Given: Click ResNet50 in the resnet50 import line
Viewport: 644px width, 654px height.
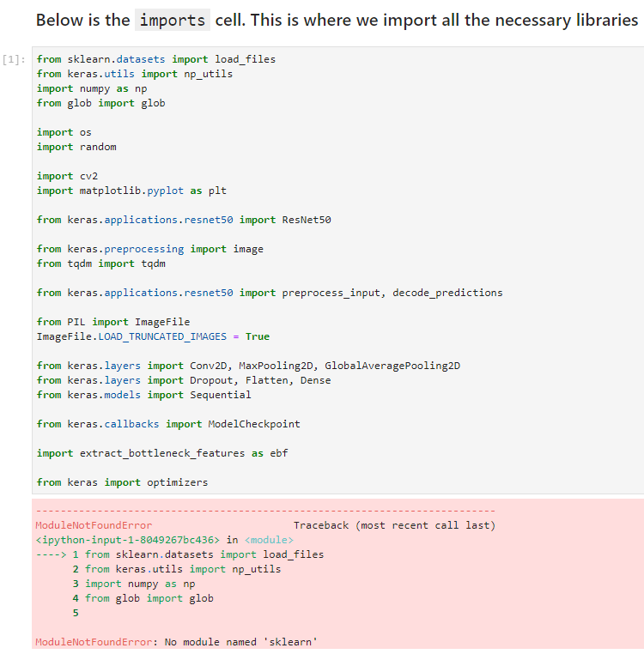Looking at the screenshot, I should point(307,220).
